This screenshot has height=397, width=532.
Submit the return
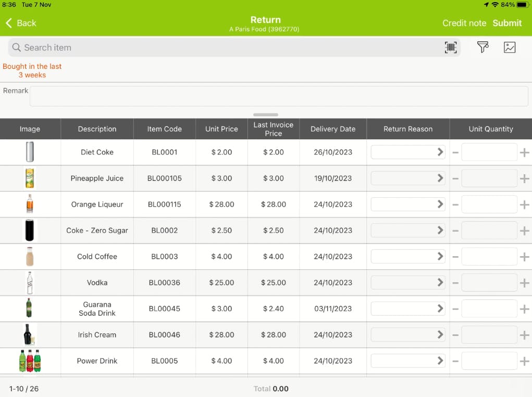pyautogui.click(x=507, y=23)
